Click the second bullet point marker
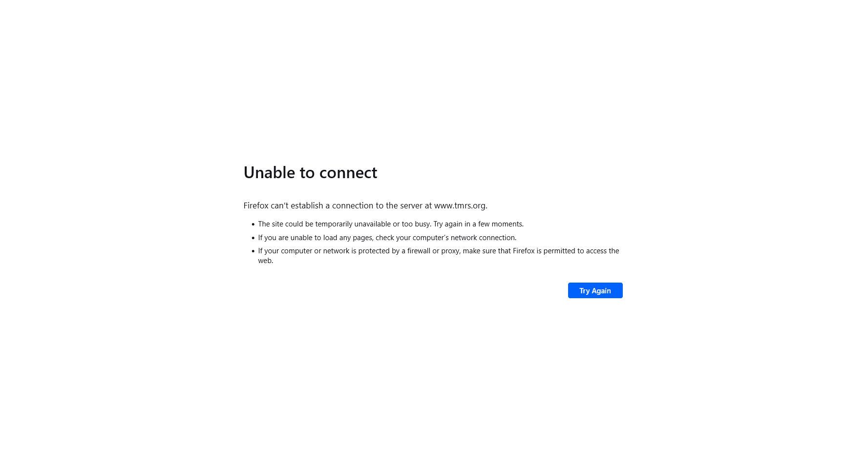Image resolution: width=868 pixels, height=450 pixels. point(253,238)
